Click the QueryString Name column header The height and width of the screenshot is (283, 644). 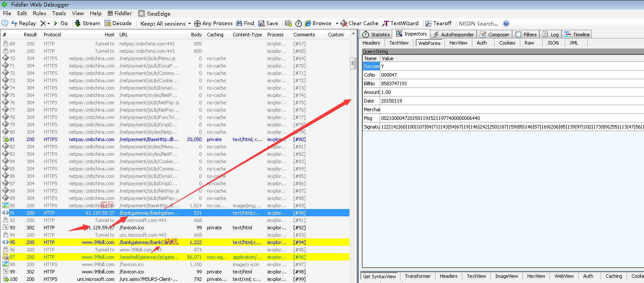[371, 58]
